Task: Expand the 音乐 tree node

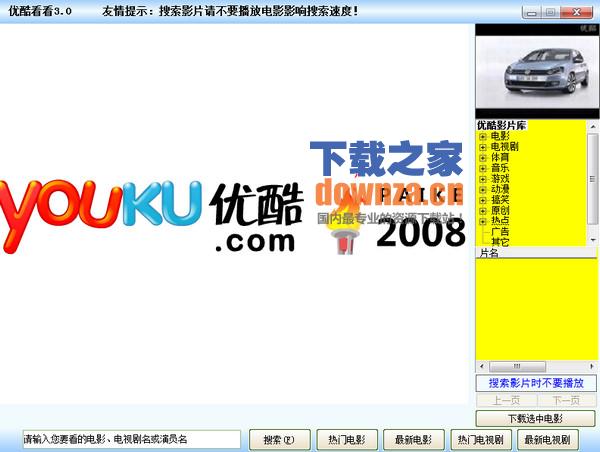Action: [483, 168]
